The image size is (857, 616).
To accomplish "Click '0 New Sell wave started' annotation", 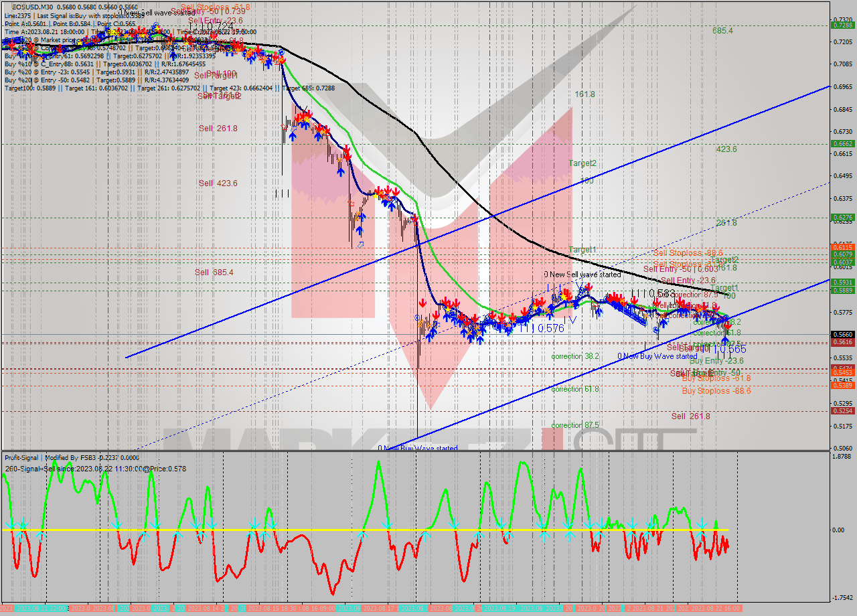I will pos(581,275).
